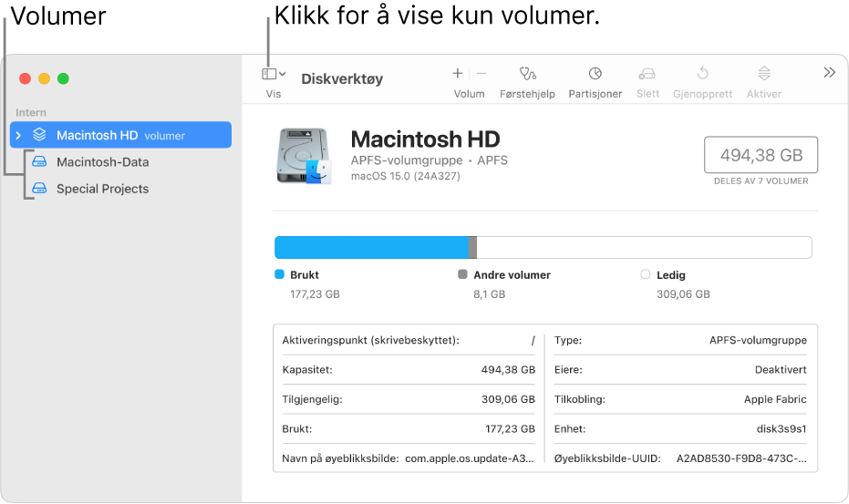Screen dimensions: 849x504
Task: Click the Eiere value Deaktivert
Action: click(781, 370)
